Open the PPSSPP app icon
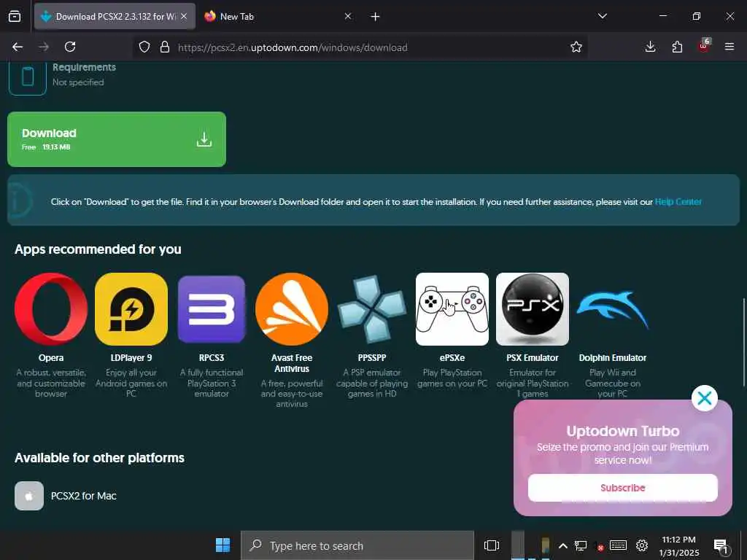Image resolution: width=747 pixels, height=560 pixels. click(x=372, y=309)
